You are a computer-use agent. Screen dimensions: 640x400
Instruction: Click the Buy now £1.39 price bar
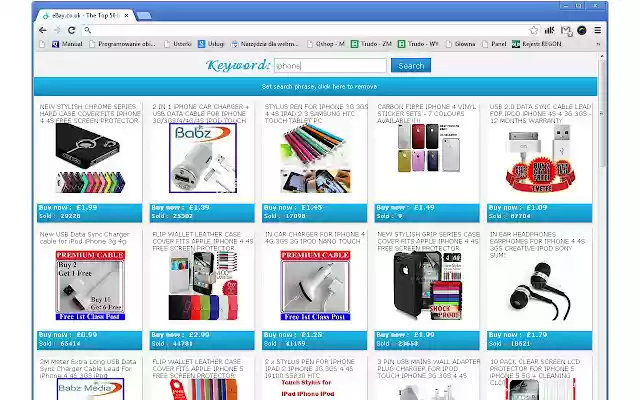pos(202,213)
